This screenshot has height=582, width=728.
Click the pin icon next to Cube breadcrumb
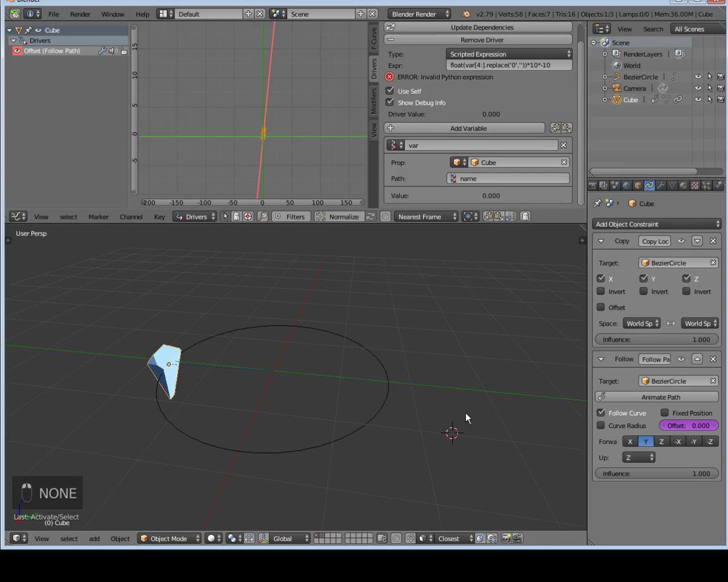598,204
